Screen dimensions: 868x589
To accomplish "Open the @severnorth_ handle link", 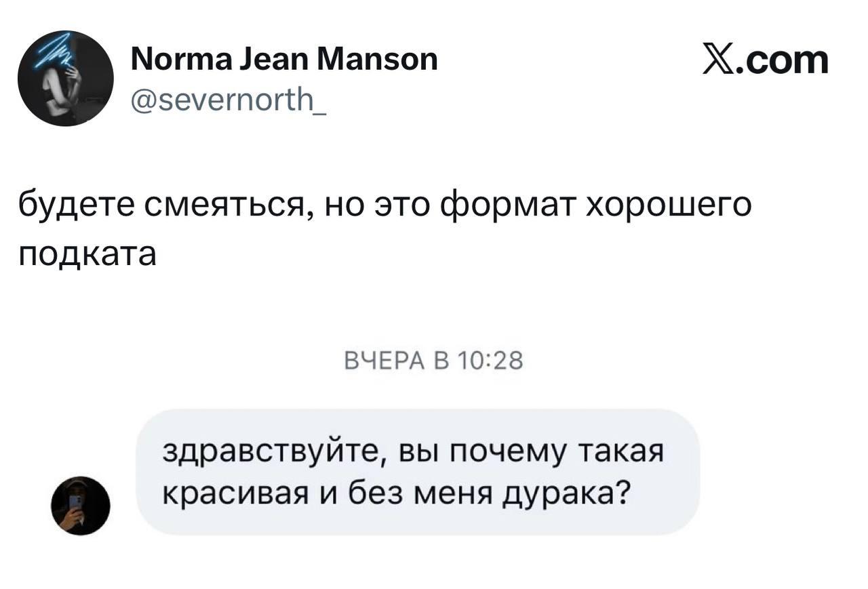I will [229, 103].
